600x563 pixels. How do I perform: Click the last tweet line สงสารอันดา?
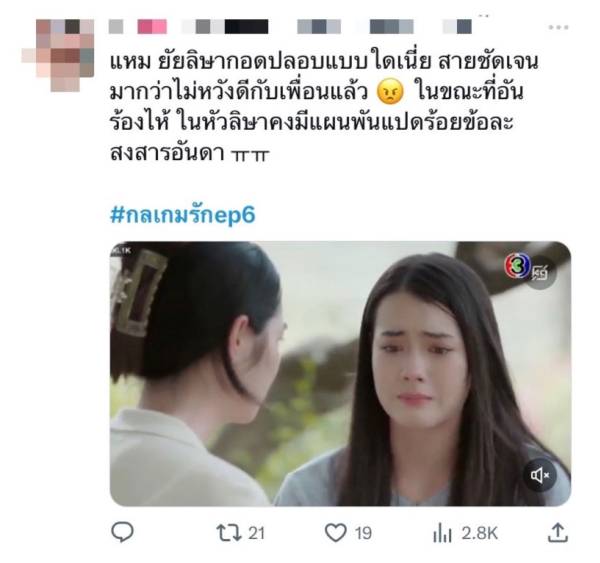(190, 153)
